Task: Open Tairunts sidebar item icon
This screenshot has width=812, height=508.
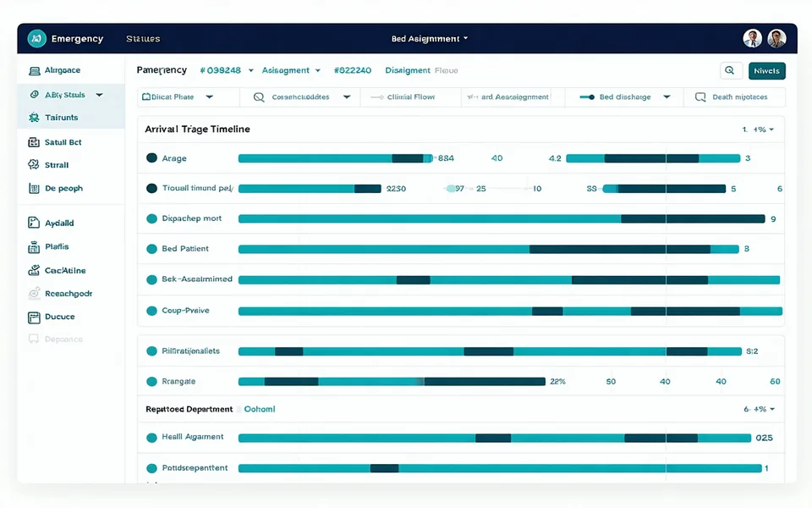Action: point(34,118)
